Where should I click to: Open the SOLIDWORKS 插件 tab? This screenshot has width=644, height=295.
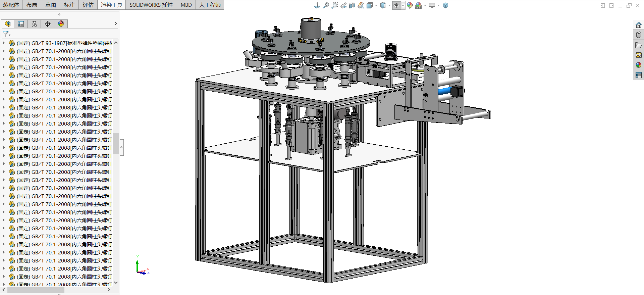151,5
